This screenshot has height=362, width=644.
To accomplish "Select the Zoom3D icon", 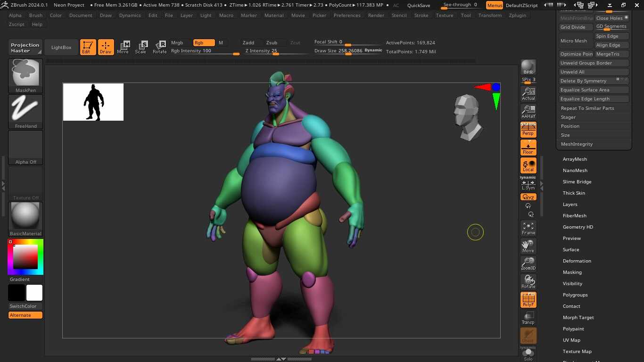I will (528, 263).
